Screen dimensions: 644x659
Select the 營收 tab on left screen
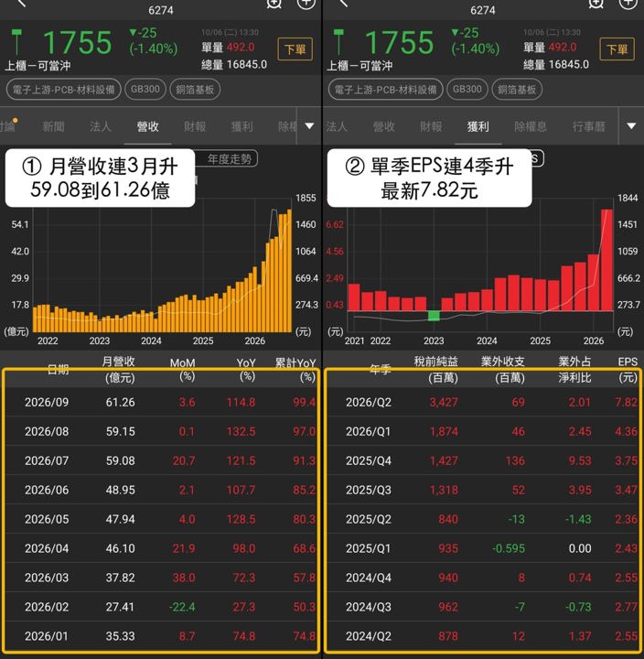147,126
